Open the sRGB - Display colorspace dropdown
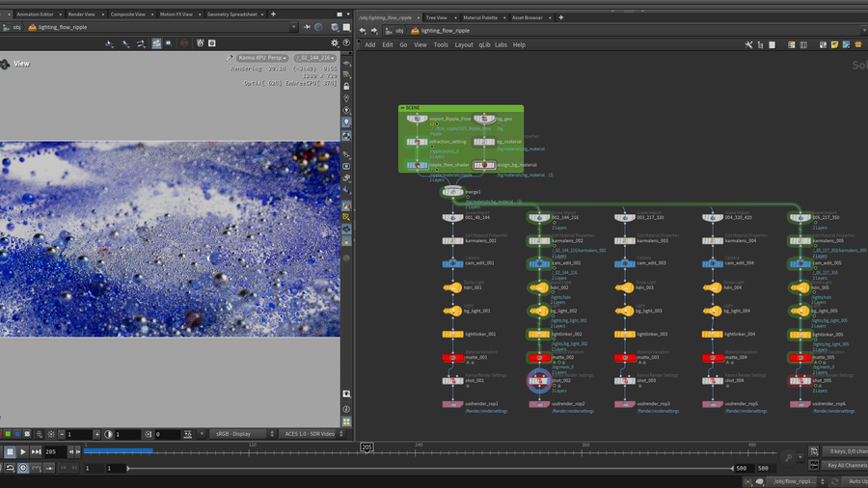The width and height of the screenshot is (868, 488). tap(242, 434)
